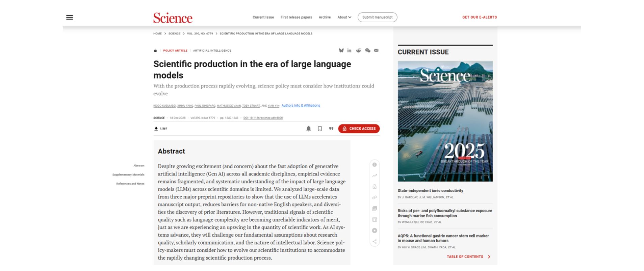Share article on Bluesky
Image resolution: width=644 pixels, height=271 pixels.
(x=341, y=51)
